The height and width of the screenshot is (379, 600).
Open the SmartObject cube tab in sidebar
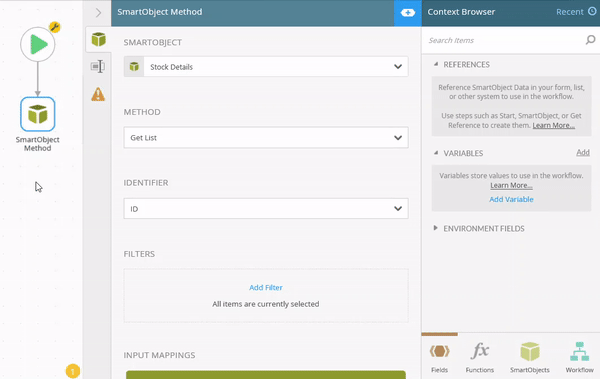click(98, 39)
